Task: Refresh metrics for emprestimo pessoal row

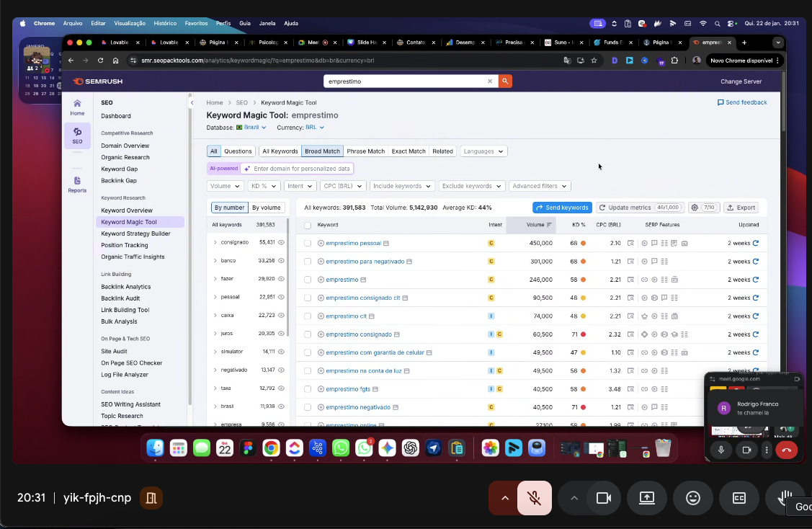Action: [756, 243]
